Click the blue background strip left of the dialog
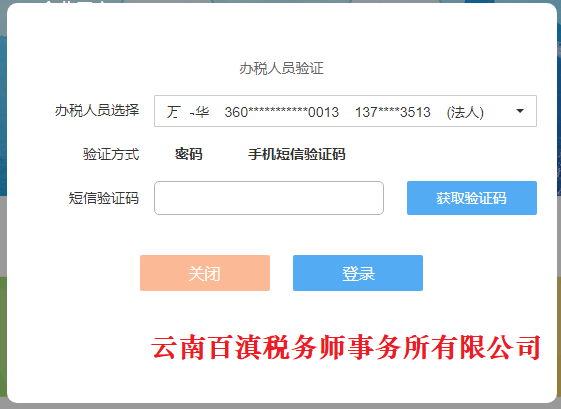Viewport: 561px width, 409px height. (x=3, y=107)
